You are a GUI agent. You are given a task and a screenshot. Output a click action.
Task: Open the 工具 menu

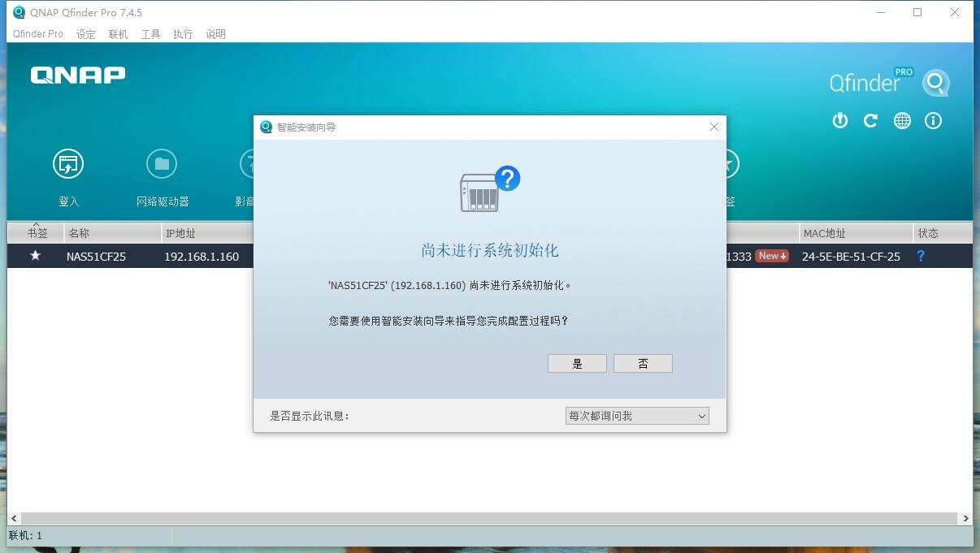point(150,34)
